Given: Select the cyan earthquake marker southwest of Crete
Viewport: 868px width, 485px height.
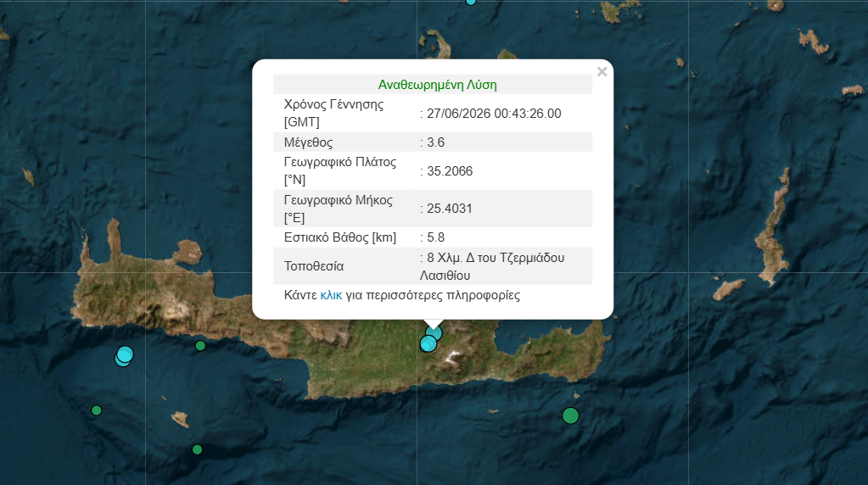Looking at the screenshot, I should [x=125, y=355].
